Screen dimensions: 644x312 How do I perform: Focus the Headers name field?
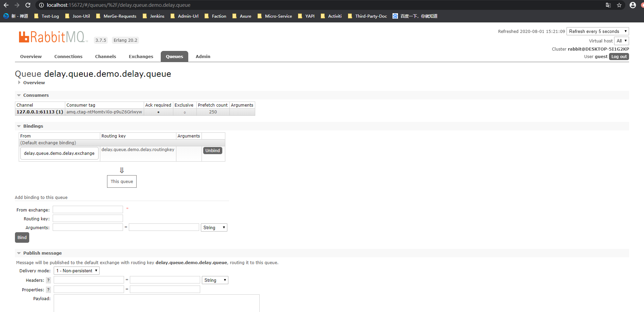coord(89,280)
